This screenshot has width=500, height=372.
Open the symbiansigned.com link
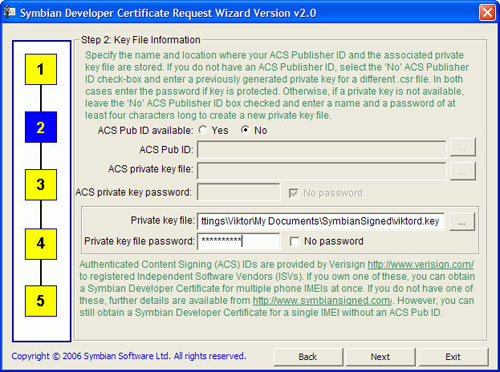tap(322, 300)
